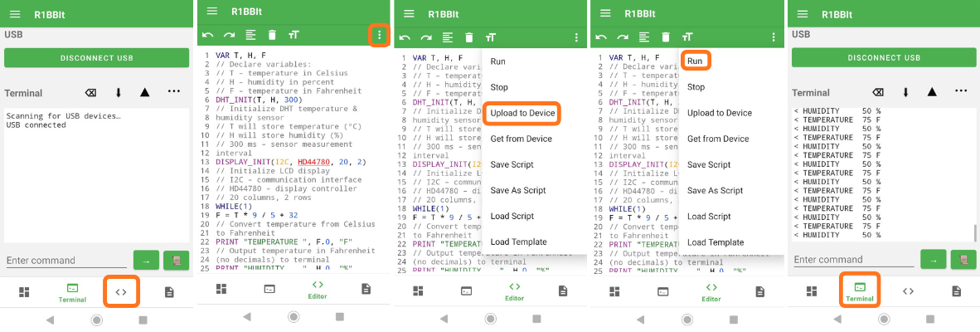The image size is (980, 332).
Task: Select Load Template in the third screen's menu
Action: point(518,242)
